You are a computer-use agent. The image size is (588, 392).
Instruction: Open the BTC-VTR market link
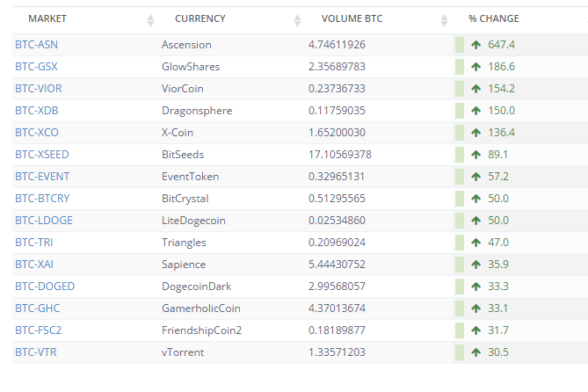coord(36,352)
